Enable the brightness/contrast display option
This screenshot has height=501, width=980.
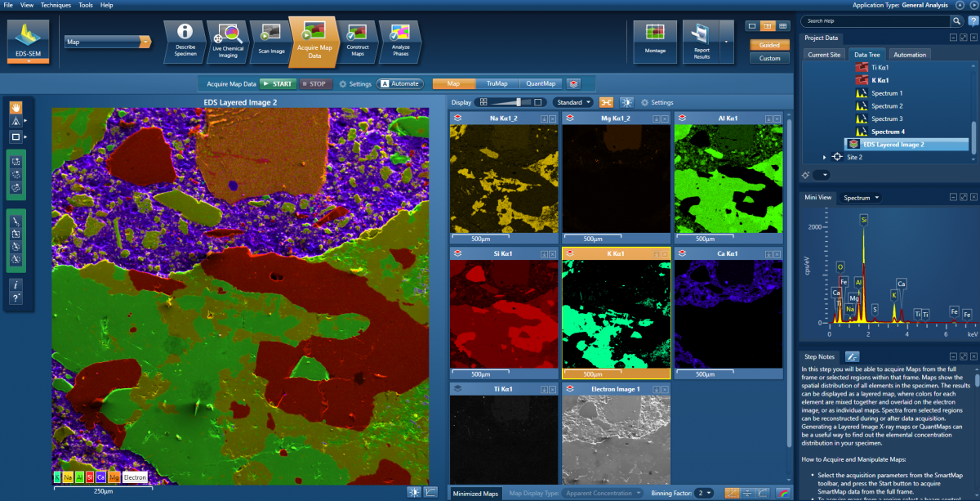626,101
